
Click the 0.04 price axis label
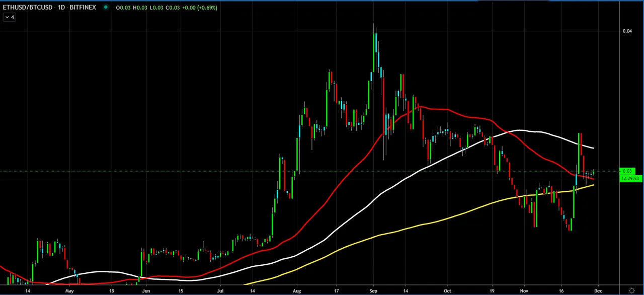(627, 31)
